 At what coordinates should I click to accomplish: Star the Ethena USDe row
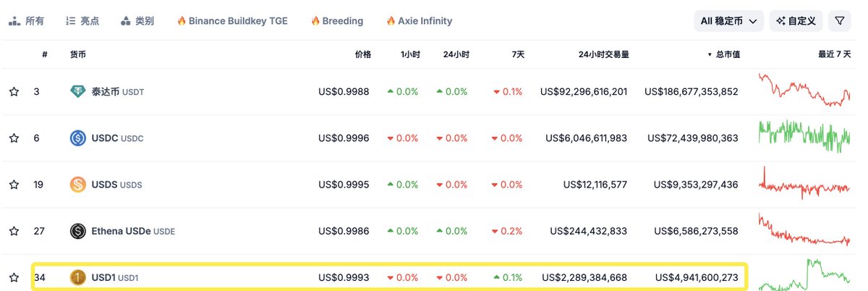pos(14,232)
